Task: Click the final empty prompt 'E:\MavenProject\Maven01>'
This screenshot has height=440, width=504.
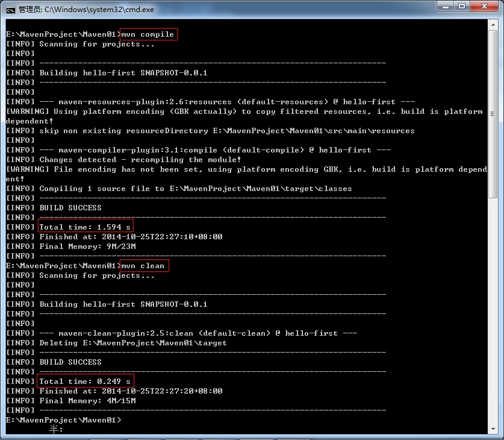Action: click(x=64, y=420)
